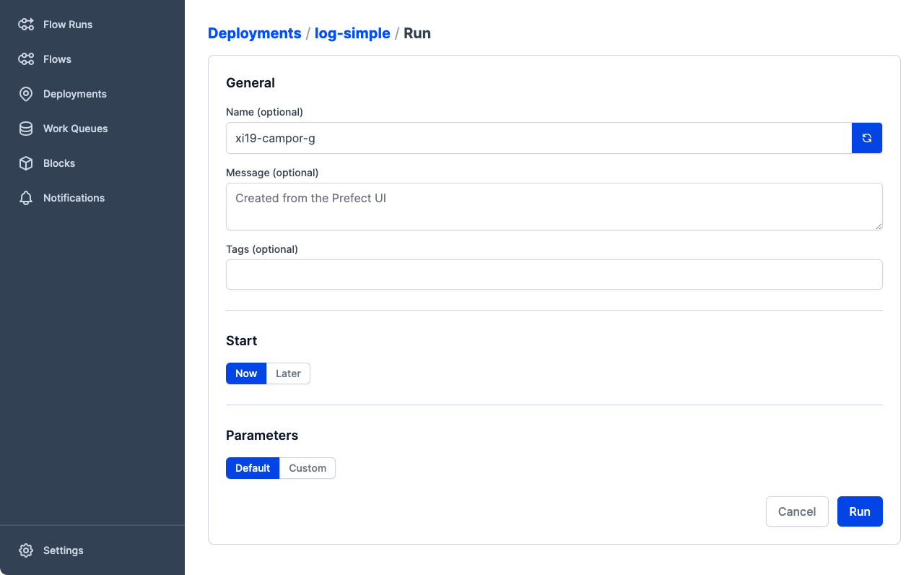Open the Flow Runs page
The width and height of the screenshot is (924, 575).
point(68,25)
